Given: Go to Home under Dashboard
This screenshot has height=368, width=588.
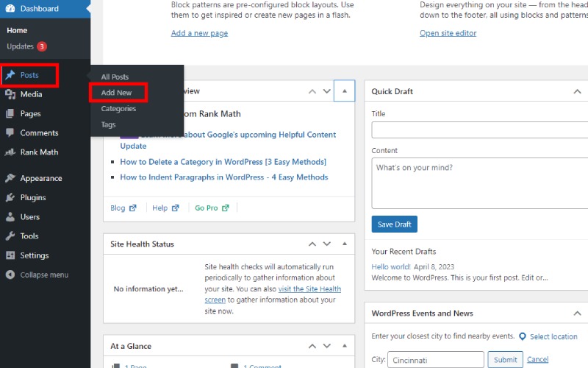Looking at the screenshot, I should (17, 30).
